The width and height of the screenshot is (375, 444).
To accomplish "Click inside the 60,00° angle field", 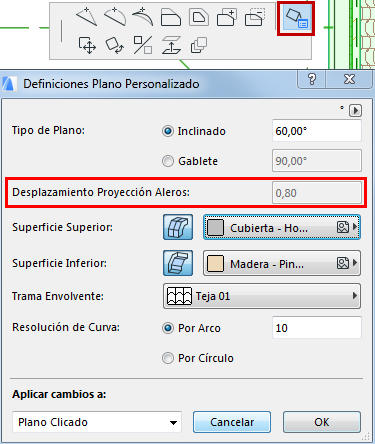I will (317, 131).
